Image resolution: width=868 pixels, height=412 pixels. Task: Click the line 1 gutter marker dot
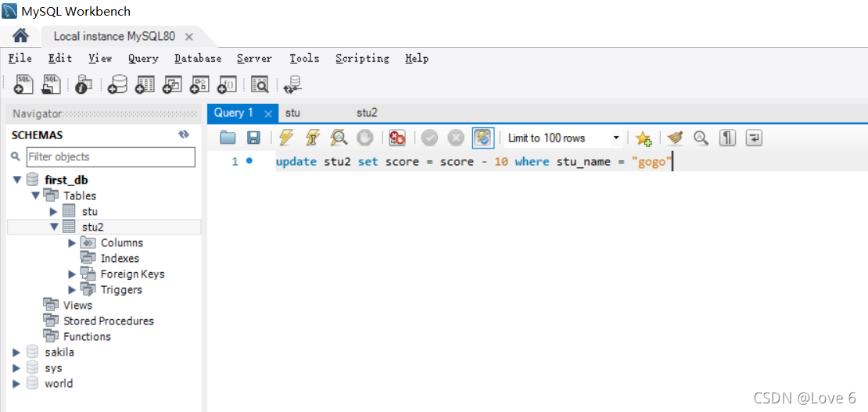point(249,161)
